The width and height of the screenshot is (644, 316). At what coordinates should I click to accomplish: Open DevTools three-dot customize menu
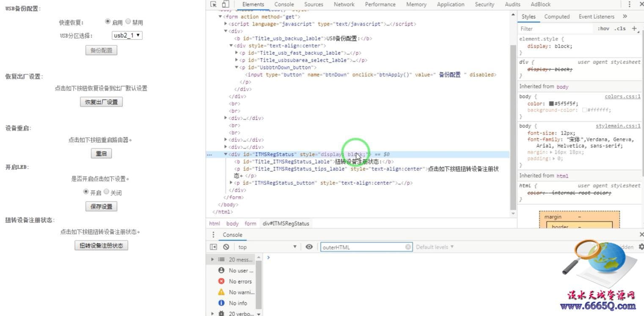(629, 4)
